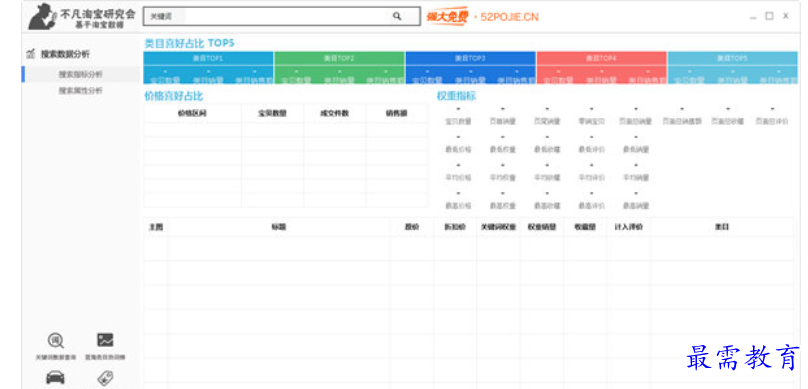Viewport: 808px width, 389px height.
Task: Select the 类目TOP5 light blue header
Action: (732, 59)
